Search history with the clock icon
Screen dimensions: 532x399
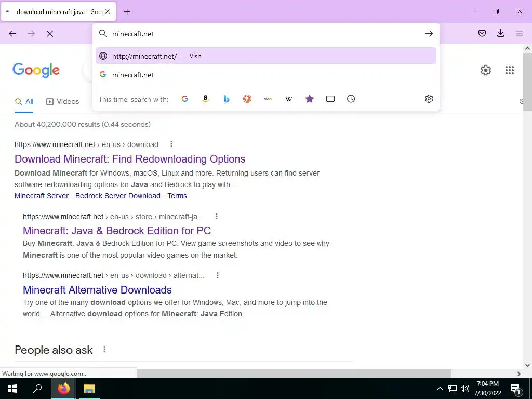pyautogui.click(x=351, y=99)
